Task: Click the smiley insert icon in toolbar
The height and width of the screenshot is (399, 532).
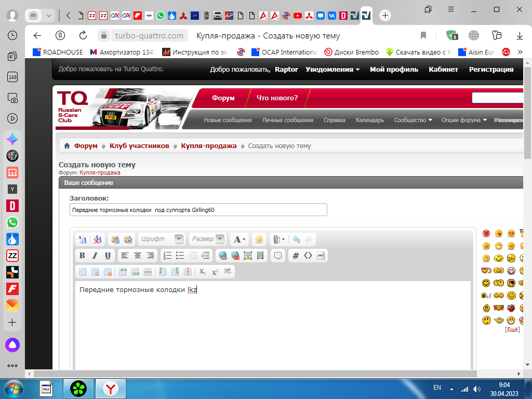Action: [259, 240]
